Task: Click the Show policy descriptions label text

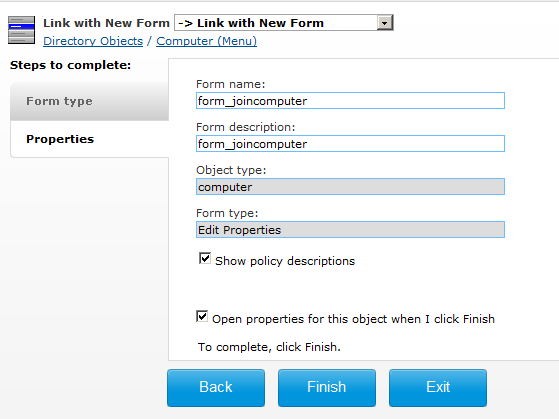Action: (x=285, y=261)
